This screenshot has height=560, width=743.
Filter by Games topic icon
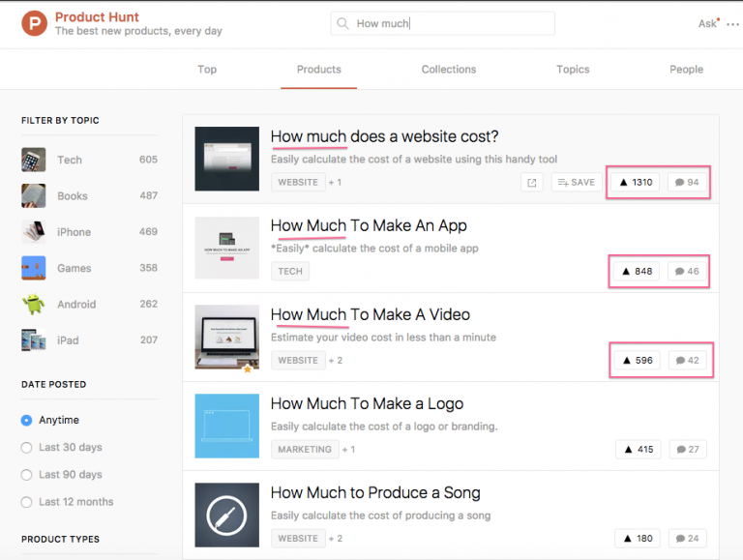(34, 268)
